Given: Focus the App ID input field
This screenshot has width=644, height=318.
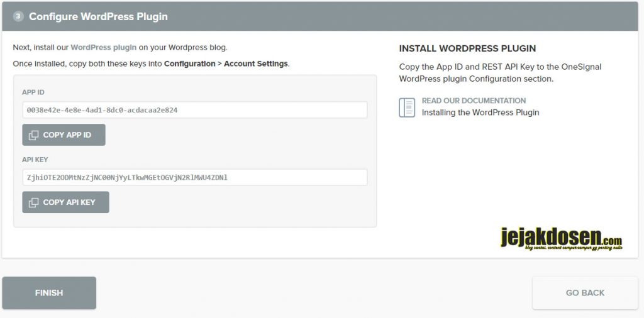Looking at the screenshot, I should [x=195, y=110].
